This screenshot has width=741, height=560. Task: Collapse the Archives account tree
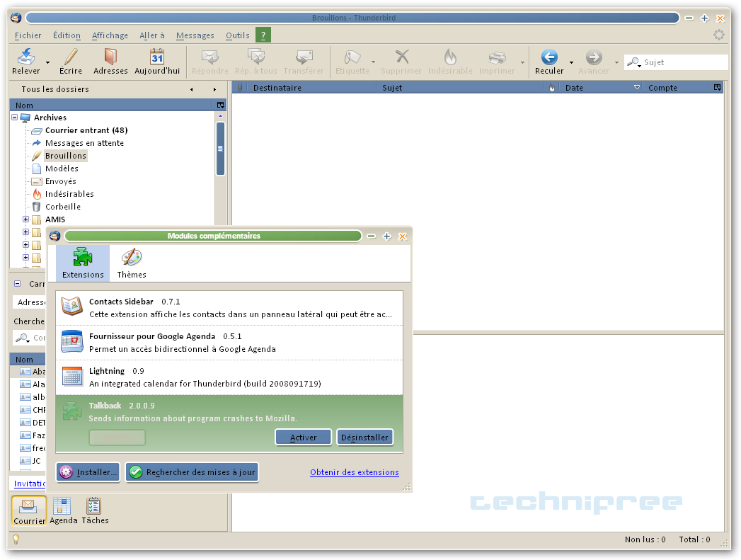pyautogui.click(x=15, y=118)
